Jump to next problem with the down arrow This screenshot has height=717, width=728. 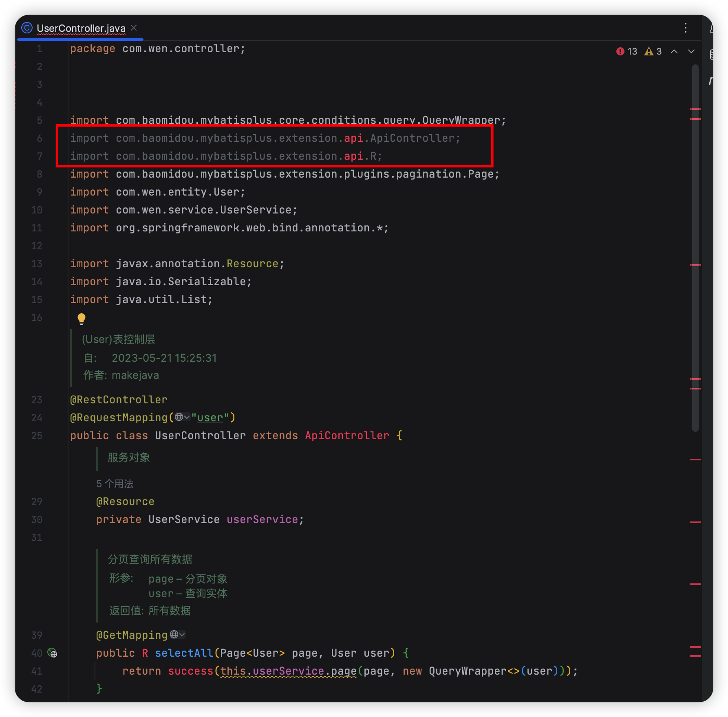[691, 52]
